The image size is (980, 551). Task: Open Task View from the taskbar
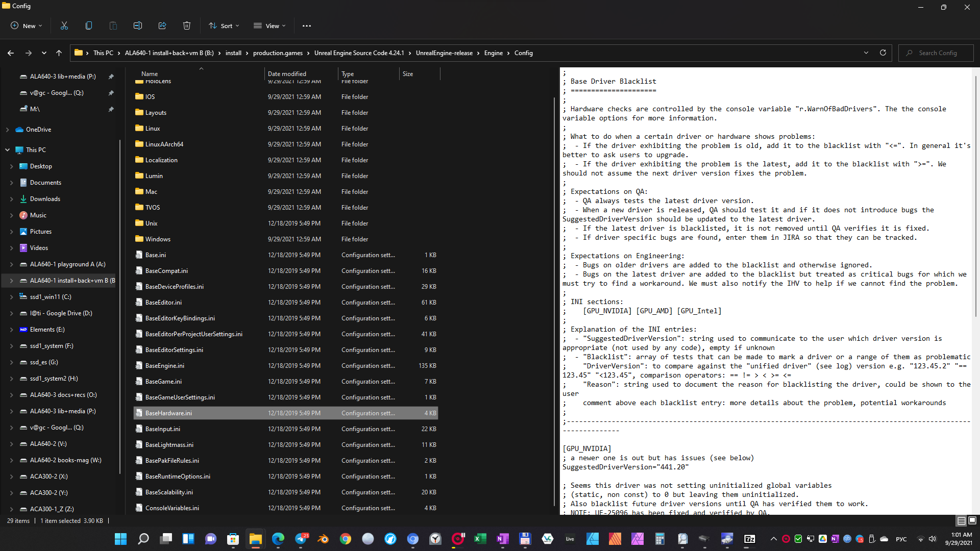[x=166, y=539]
